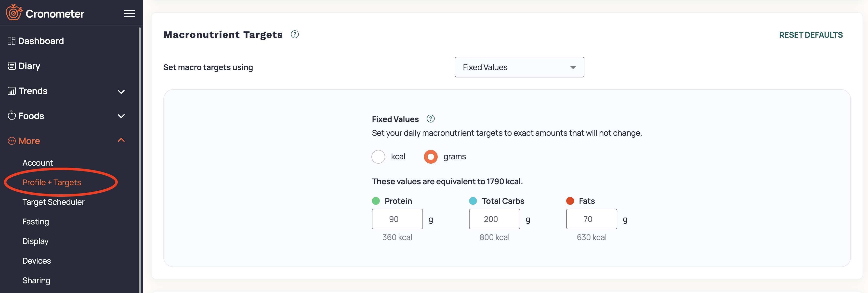Open the Sharing settings
Screen dimensions: 868x293
(36, 280)
